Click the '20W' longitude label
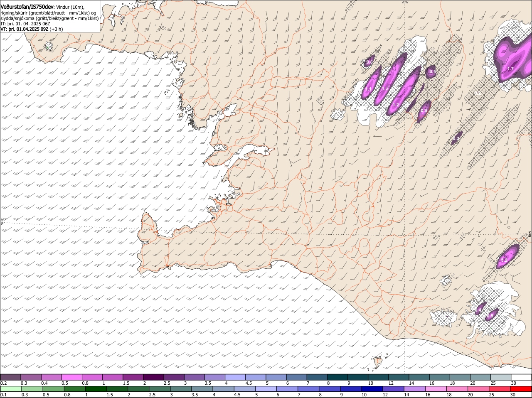The image size is (532, 398). [405, 2]
